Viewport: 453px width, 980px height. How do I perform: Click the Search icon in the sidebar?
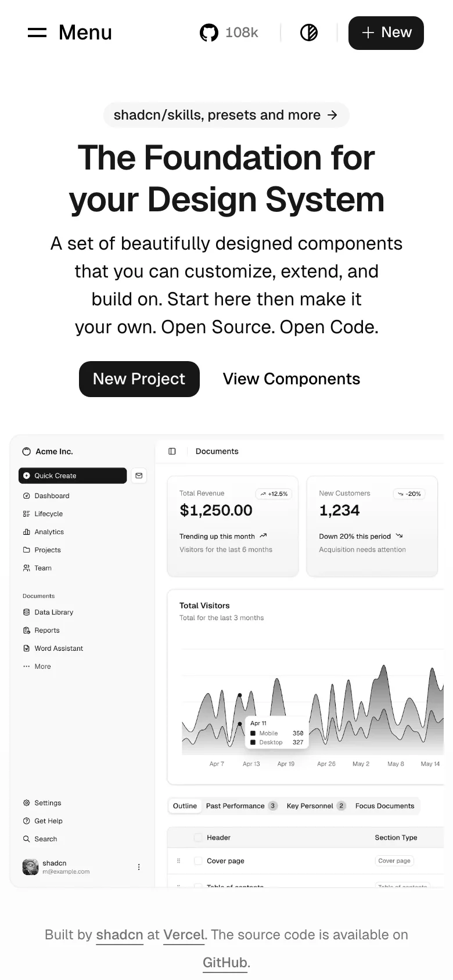[x=26, y=839]
